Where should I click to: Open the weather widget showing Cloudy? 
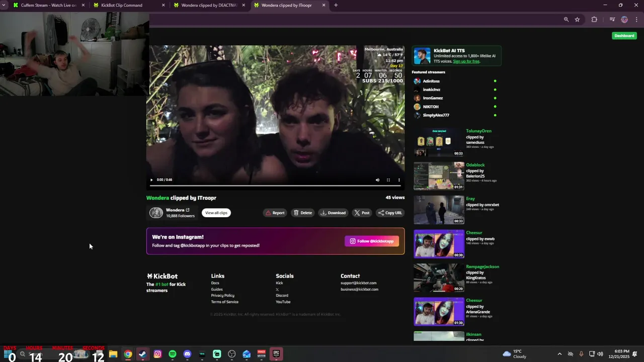click(515, 354)
